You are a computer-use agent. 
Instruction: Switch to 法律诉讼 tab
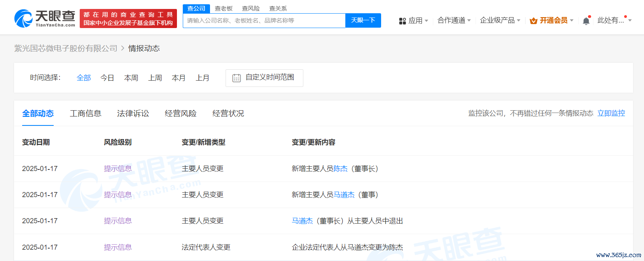[133, 113]
